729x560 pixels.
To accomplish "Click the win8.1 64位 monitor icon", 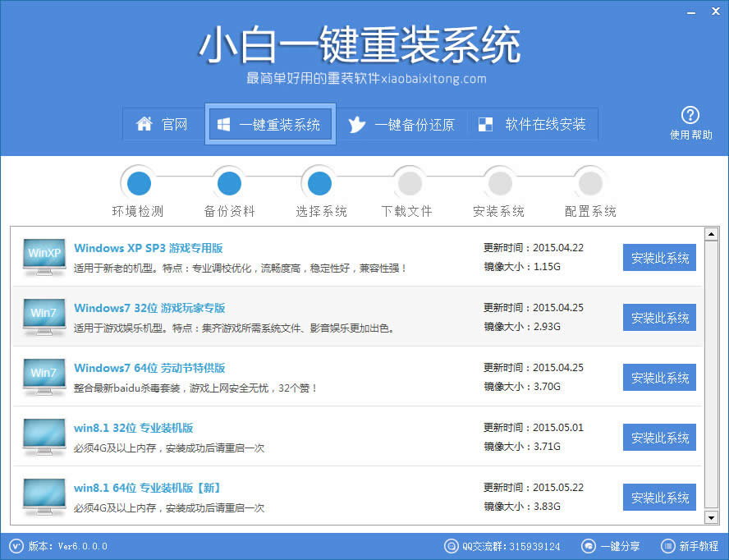I will (x=44, y=496).
